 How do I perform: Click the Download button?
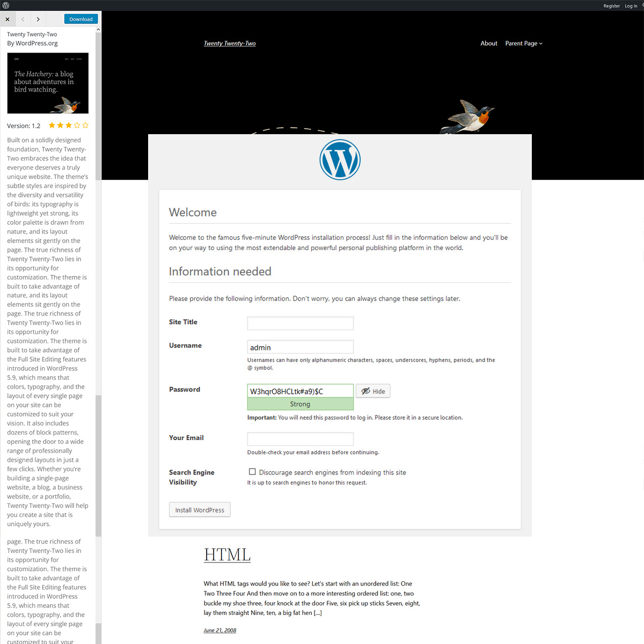click(x=81, y=19)
